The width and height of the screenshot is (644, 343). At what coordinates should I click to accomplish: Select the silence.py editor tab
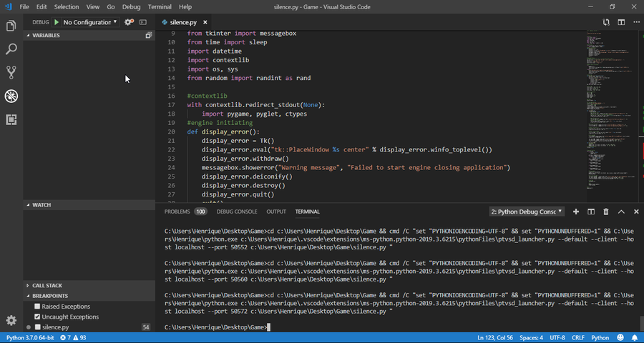(x=183, y=22)
